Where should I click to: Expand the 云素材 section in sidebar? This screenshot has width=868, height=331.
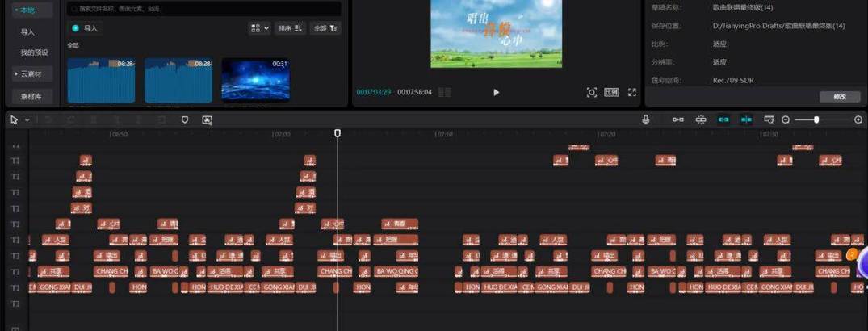[x=32, y=73]
